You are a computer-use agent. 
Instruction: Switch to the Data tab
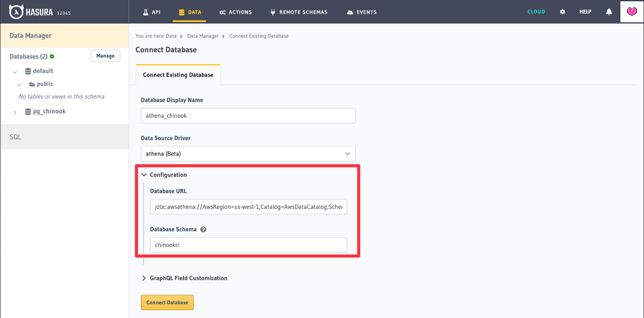pos(190,12)
